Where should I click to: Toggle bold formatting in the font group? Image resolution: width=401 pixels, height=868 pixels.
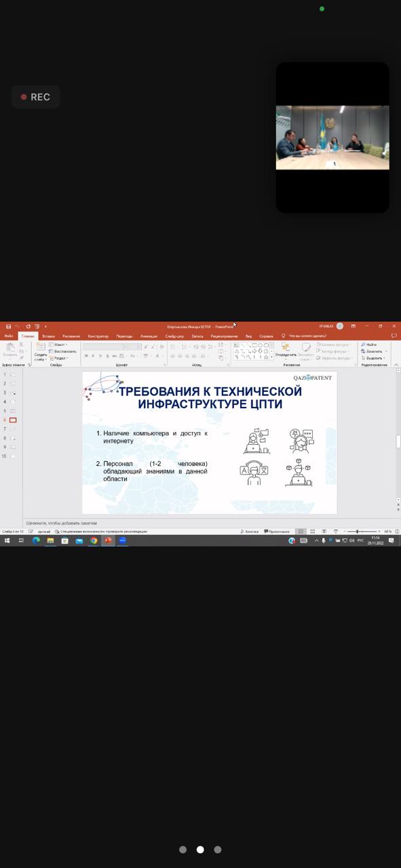(86, 356)
